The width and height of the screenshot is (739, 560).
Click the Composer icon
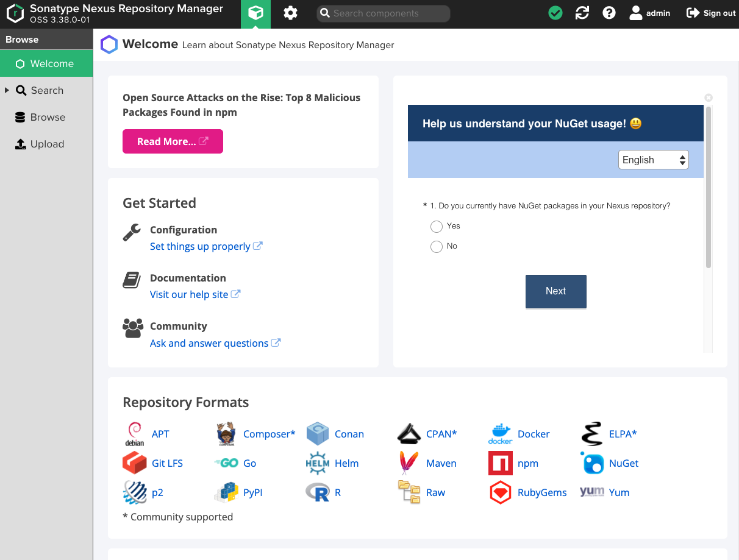[x=227, y=434]
